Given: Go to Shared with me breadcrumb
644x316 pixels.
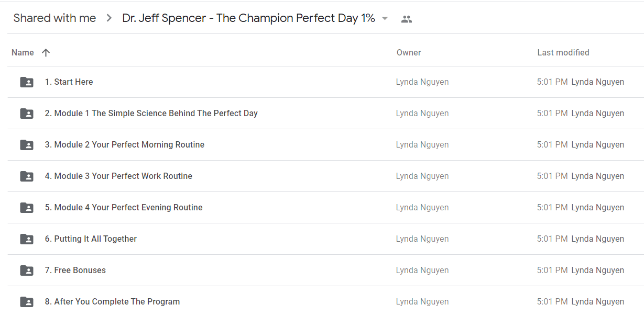Looking at the screenshot, I should pyautogui.click(x=54, y=18).
